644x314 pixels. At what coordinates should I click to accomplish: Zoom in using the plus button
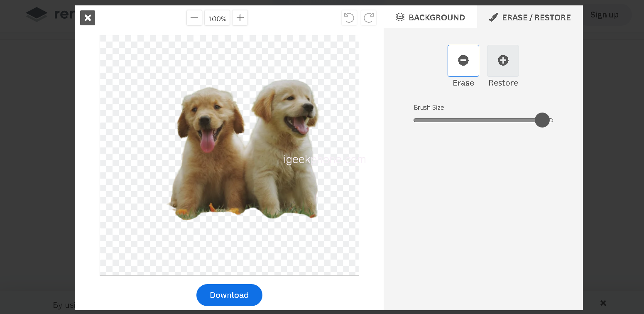[x=240, y=18]
